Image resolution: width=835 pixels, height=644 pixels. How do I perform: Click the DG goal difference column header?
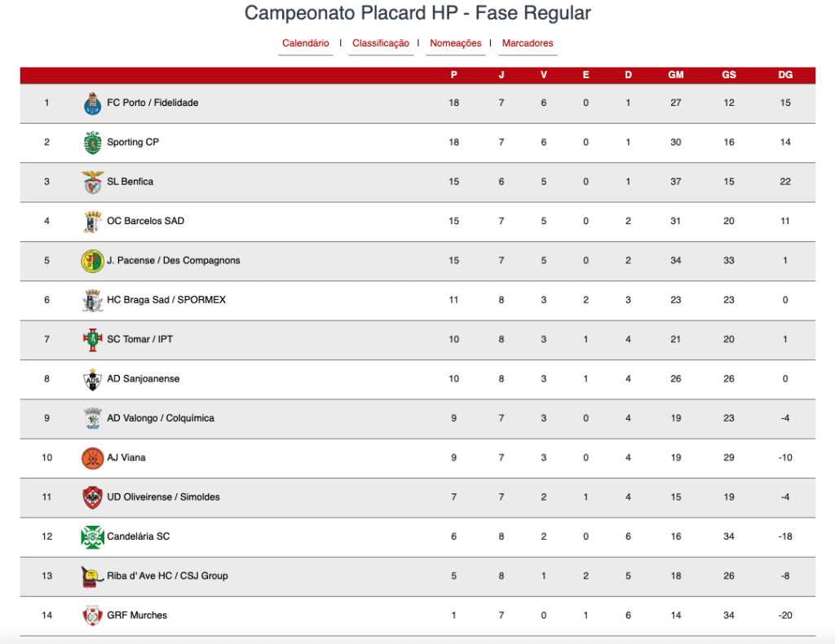[785, 75]
